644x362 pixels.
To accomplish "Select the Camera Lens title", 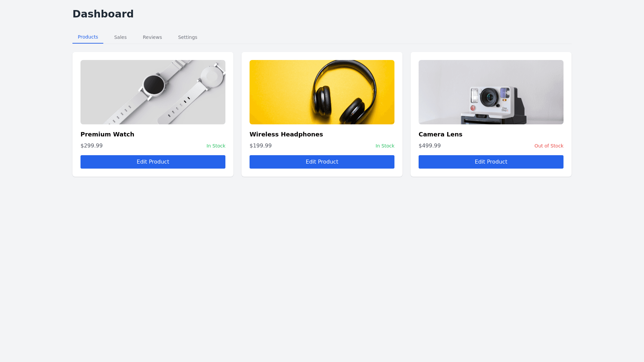I will 440,134.
